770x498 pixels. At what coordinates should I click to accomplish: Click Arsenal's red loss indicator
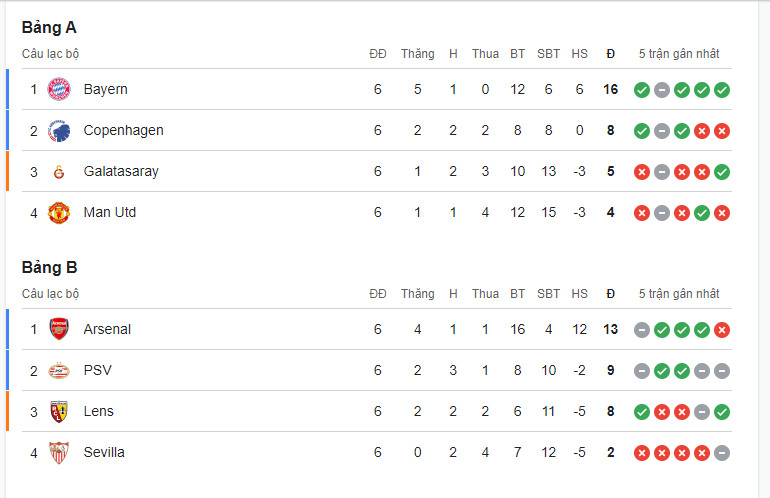722,330
